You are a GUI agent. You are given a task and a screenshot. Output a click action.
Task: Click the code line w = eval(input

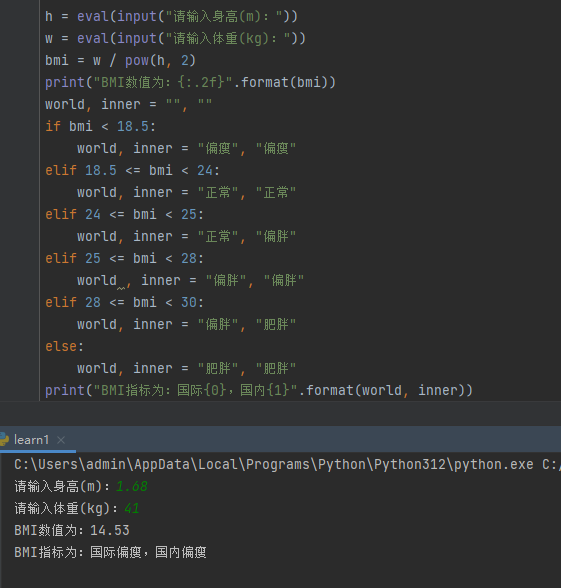point(175,38)
